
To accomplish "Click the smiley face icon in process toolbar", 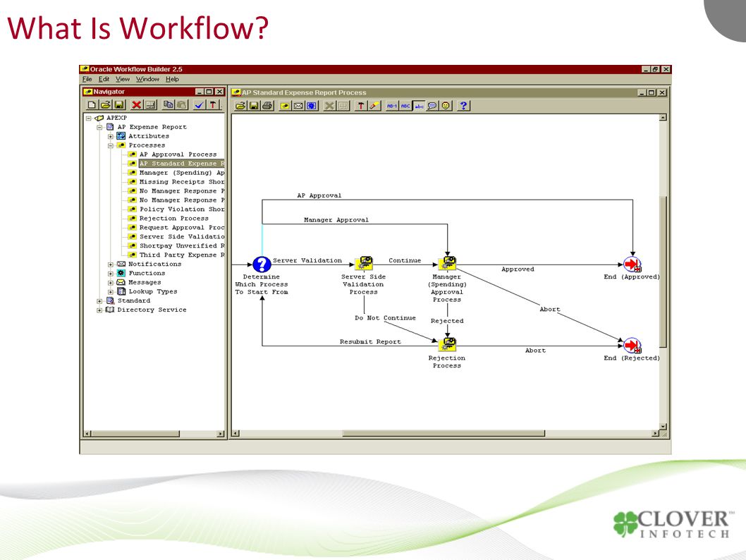I will point(446,106).
